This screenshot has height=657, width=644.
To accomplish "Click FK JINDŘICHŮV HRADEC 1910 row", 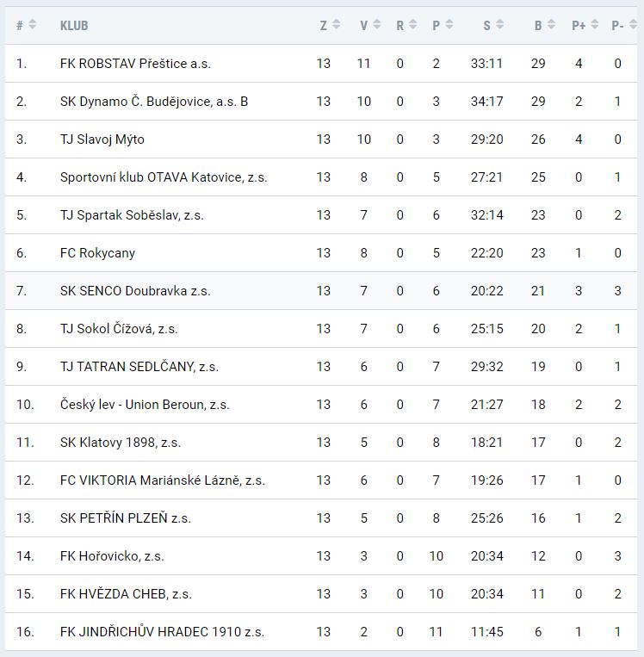I will 162,632.
